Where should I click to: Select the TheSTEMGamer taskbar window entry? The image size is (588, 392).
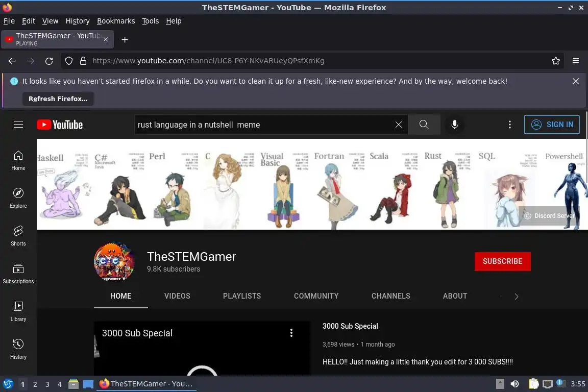tap(146, 384)
